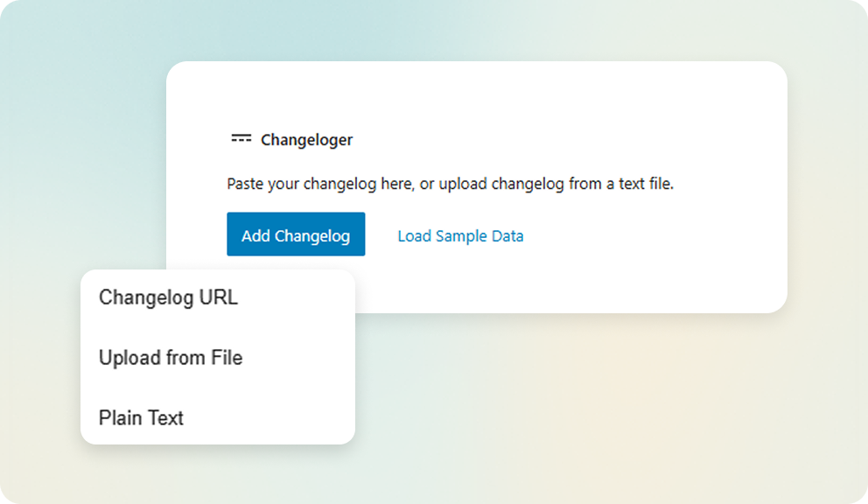Select the dashed-lines icon beside Changeloger

click(x=241, y=139)
